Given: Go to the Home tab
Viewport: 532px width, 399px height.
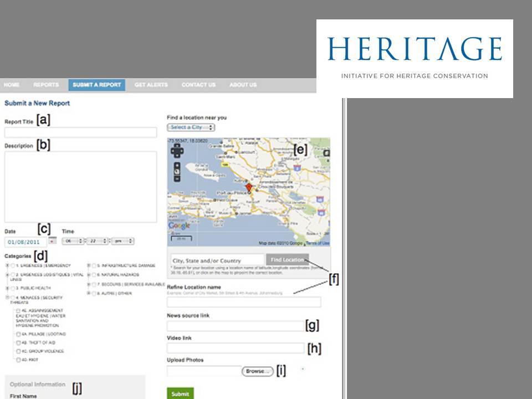Looking at the screenshot, I should click(12, 85).
